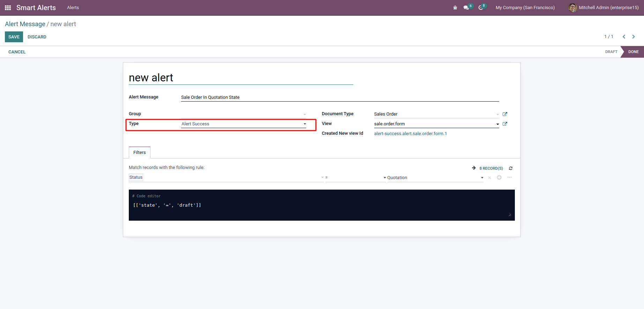Set status to Done

tap(633, 52)
